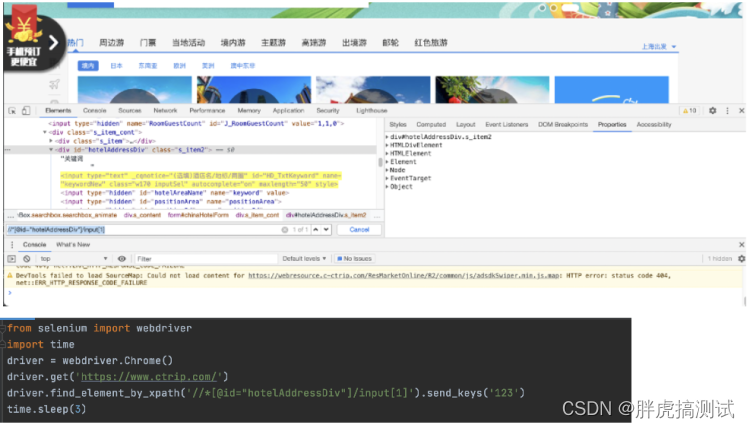Open the adsdkSwiper.min.js.map link
The width and height of the screenshot is (750, 428).
(404, 276)
